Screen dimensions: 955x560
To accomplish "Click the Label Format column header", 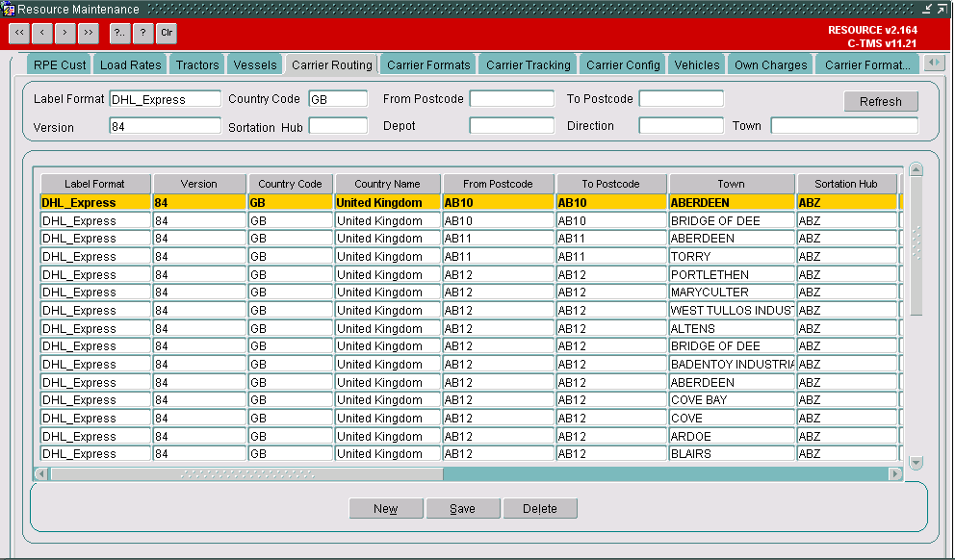I will tap(94, 184).
